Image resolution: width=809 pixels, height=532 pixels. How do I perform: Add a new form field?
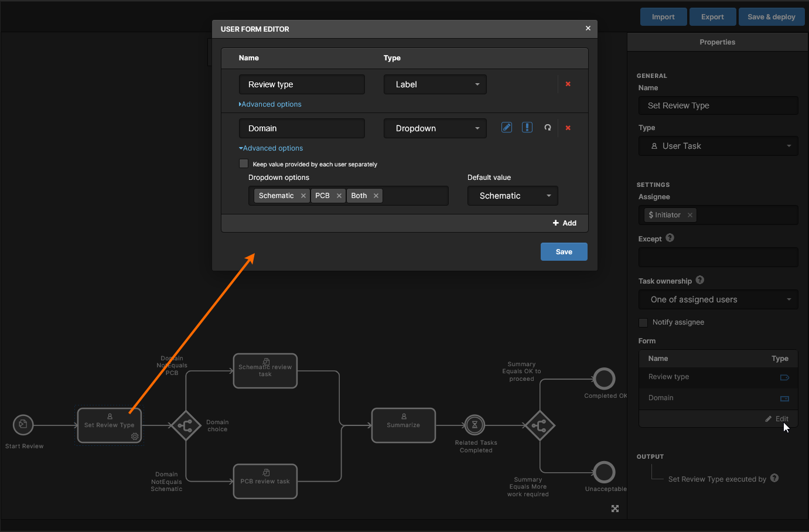pos(565,223)
